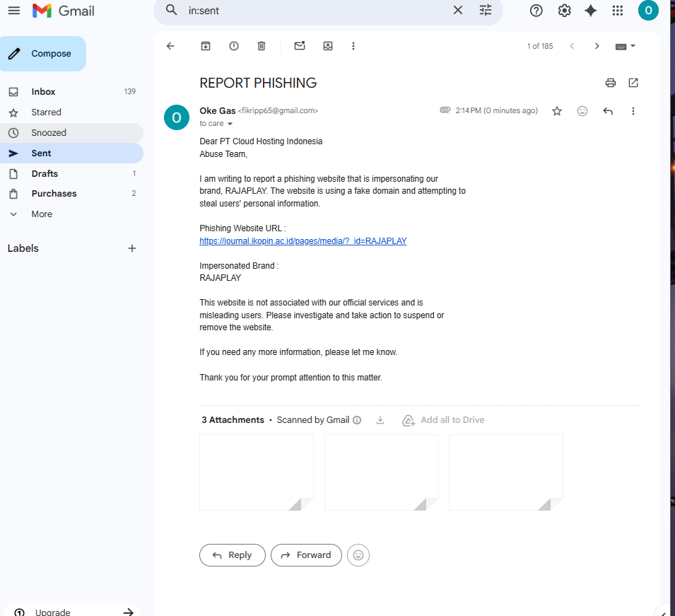This screenshot has height=616, width=675.
Task: Click the 1 of 185 counter
Action: click(540, 46)
